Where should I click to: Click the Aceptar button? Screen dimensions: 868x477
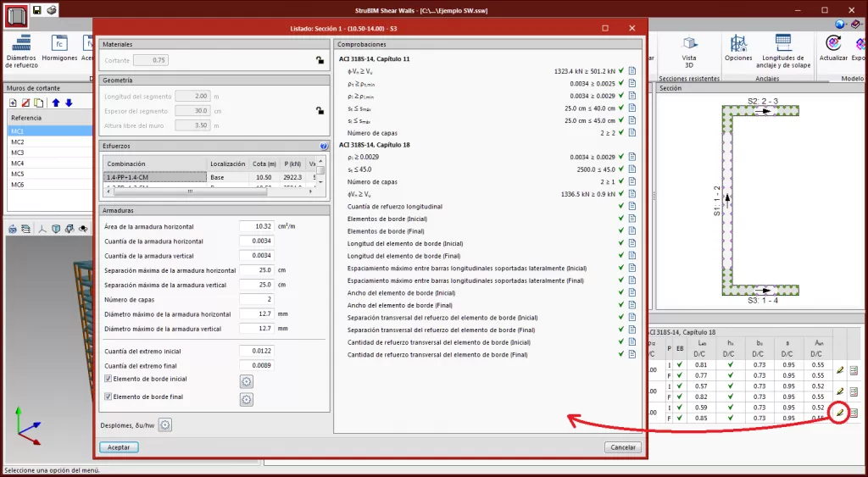[119, 447]
